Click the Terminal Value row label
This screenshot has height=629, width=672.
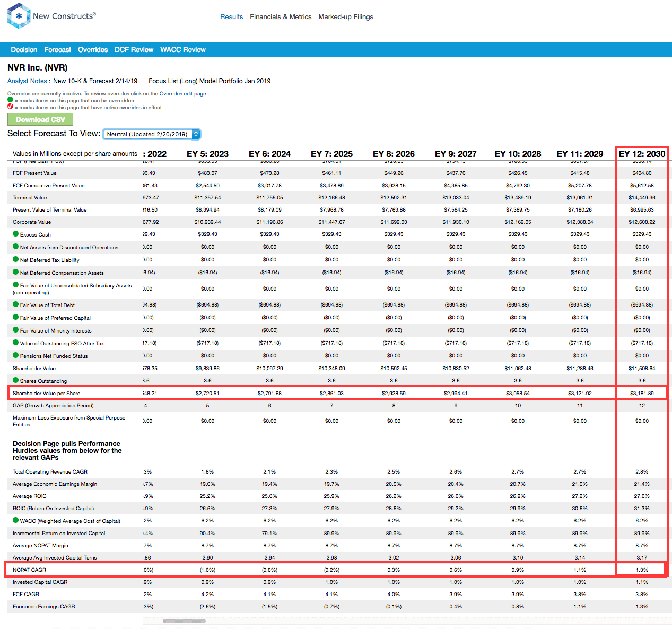[x=30, y=197]
